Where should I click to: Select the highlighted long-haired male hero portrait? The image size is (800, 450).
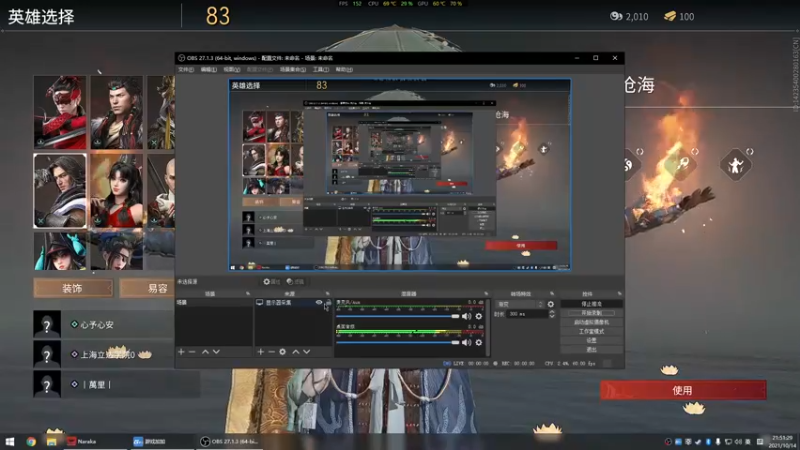click(x=60, y=191)
